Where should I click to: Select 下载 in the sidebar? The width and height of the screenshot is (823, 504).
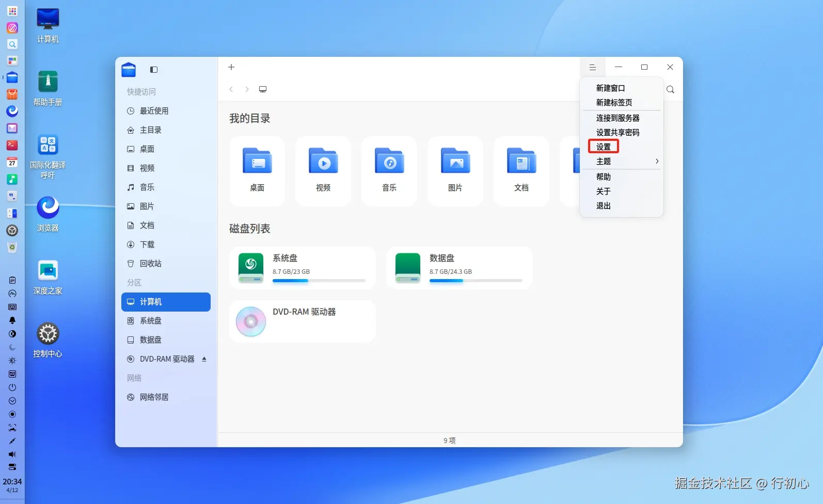coord(166,245)
